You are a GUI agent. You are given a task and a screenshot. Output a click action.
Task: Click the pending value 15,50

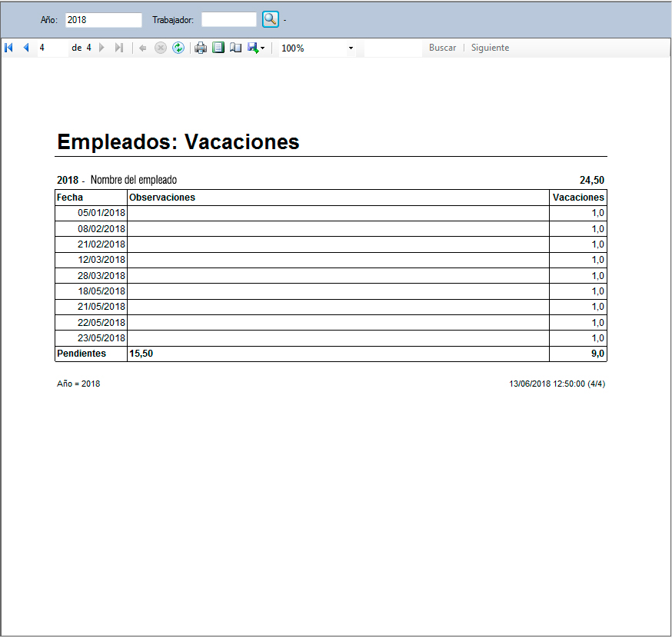click(x=141, y=354)
